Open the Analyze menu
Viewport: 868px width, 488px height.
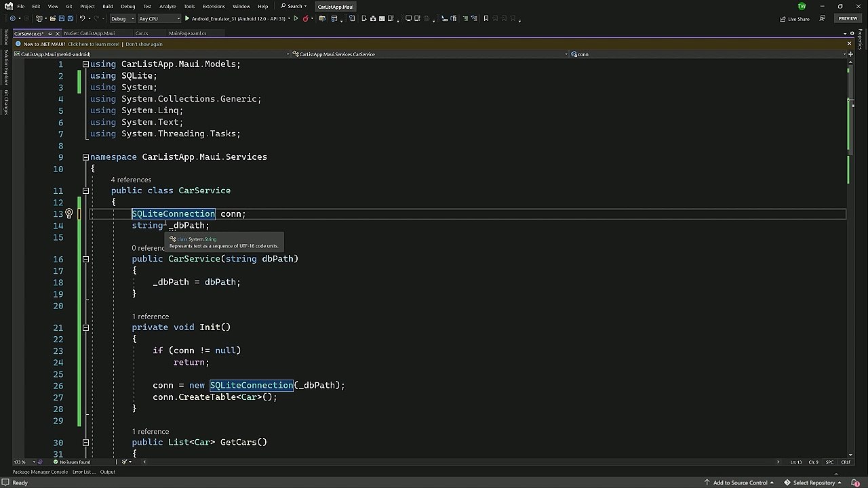(x=167, y=6)
